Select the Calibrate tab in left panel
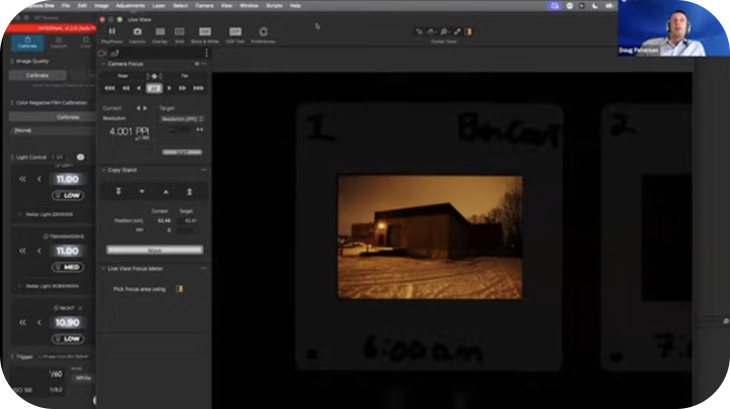This screenshot has width=730, height=409. pyautogui.click(x=27, y=42)
